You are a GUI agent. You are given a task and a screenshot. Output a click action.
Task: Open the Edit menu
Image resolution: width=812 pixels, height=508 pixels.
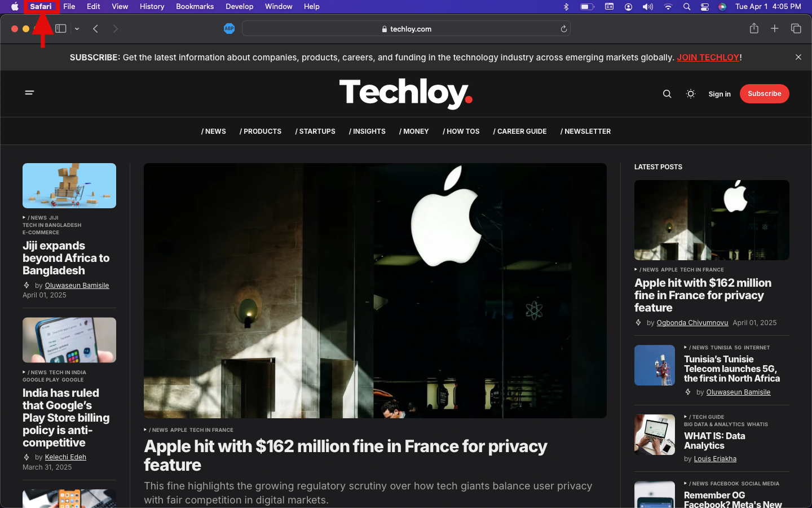click(x=94, y=7)
